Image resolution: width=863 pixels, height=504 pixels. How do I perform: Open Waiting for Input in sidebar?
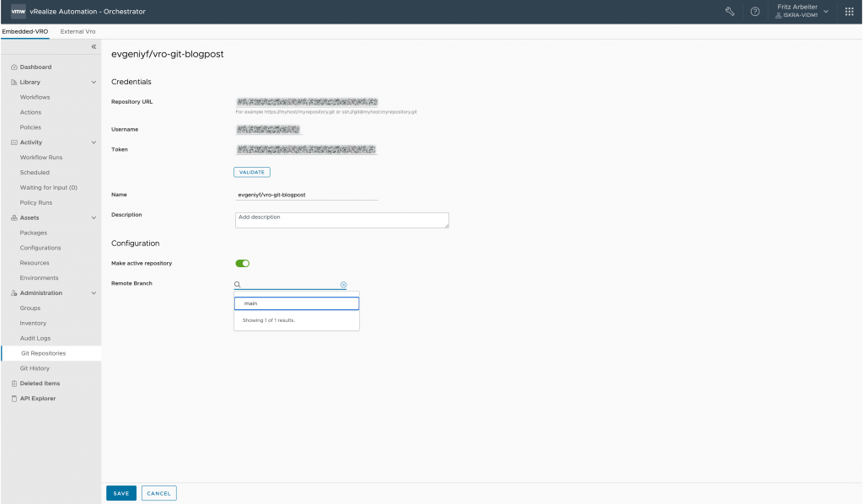[x=48, y=188]
